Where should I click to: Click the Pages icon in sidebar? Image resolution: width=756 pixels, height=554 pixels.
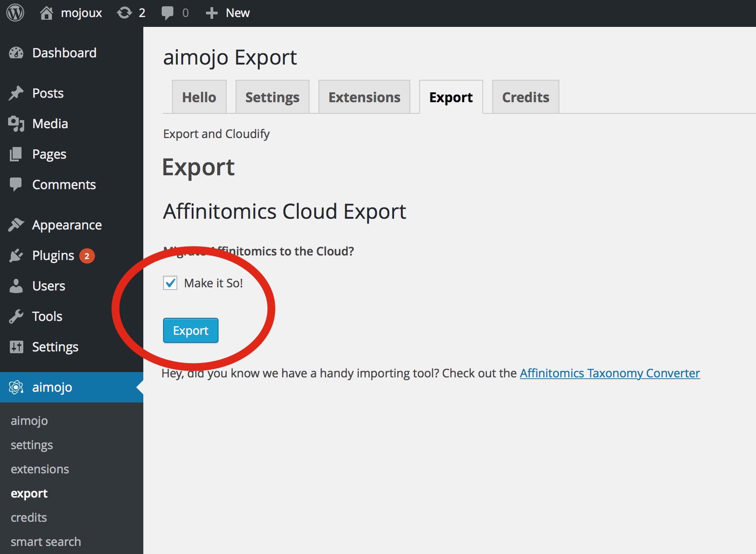point(16,154)
